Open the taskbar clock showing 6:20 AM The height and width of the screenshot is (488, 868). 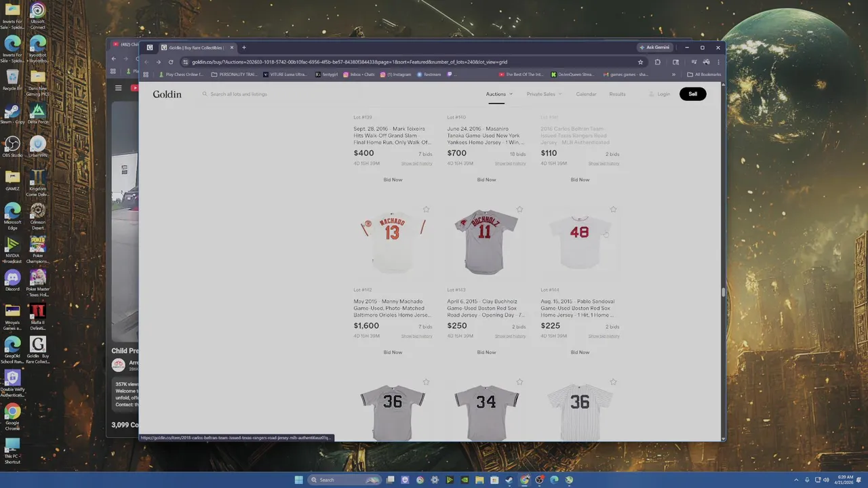tap(845, 480)
